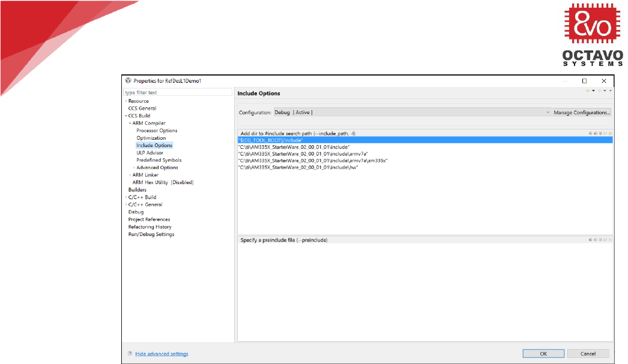Select Project References in the tree
628x364 pixels.
point(149,219)
